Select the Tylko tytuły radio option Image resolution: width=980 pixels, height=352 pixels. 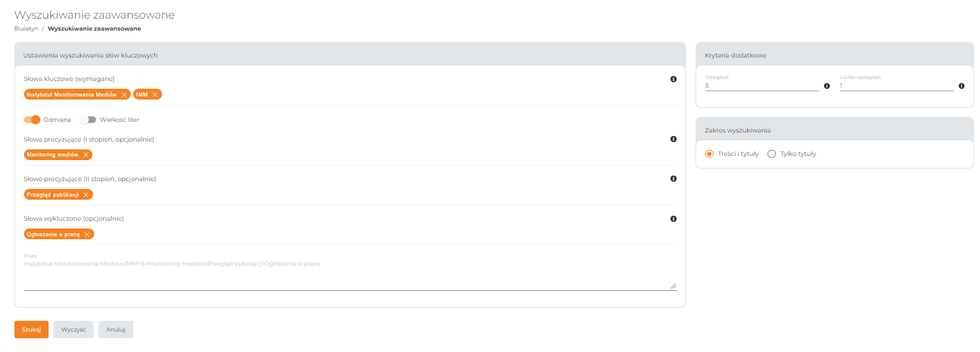[772, 154]
